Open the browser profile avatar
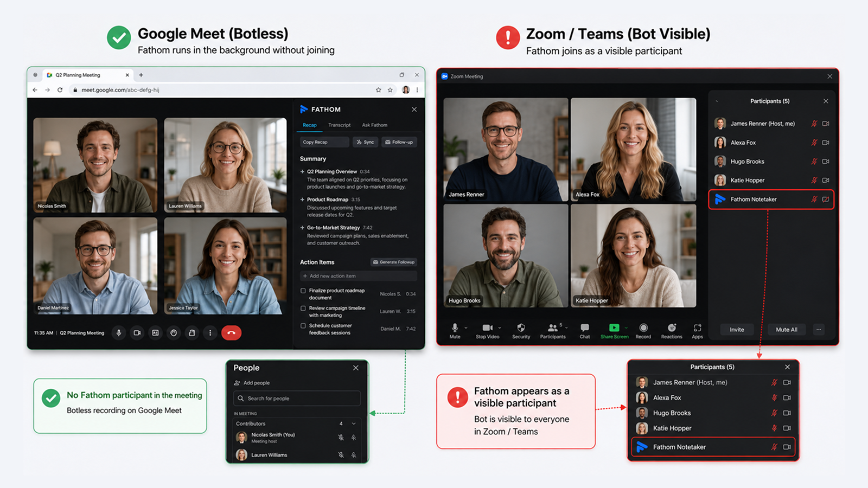The height and width of the screenshot is (488, 868). tap(406, 90)
